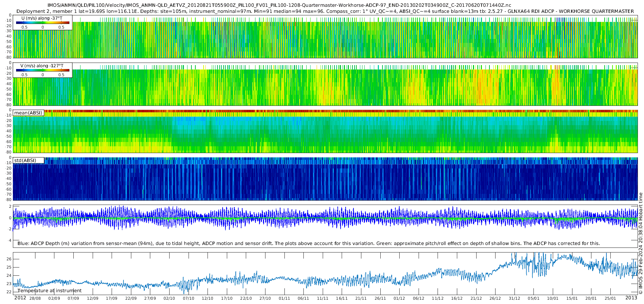The height and width of the screenshot is (304, 644).
Task: Click the 02/10 date tick label
Action: pyautogui.click(x=169, y=298)
